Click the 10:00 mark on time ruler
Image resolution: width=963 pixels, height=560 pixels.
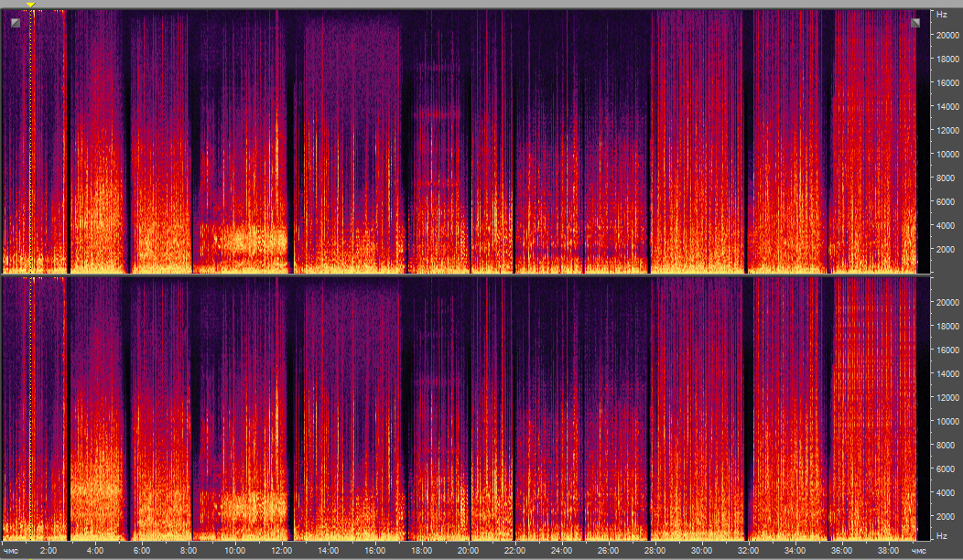(234, 550)
